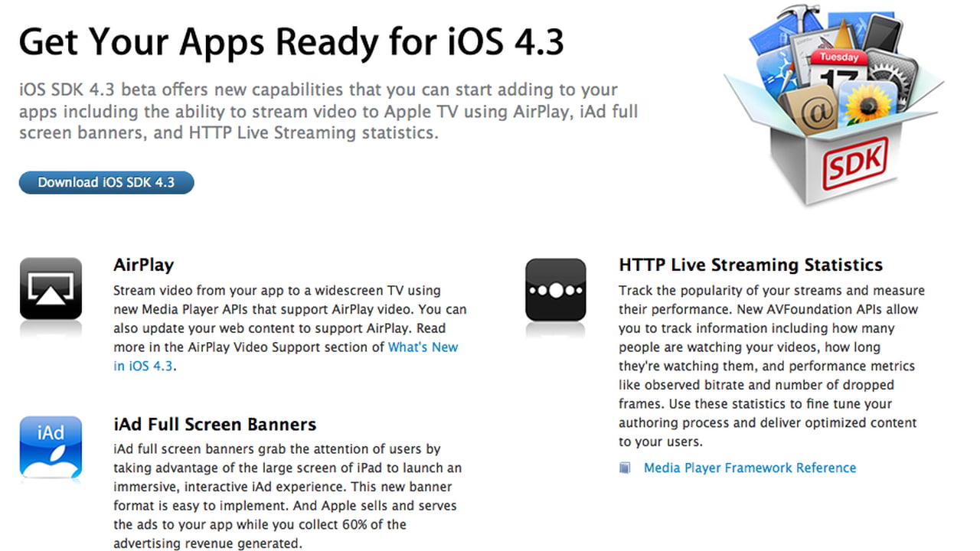Image resolution: width=980 pixels, height=551 pixels.
Task: Select the iAd Full Screen Banners heading
Action: [x=214, y=424]
